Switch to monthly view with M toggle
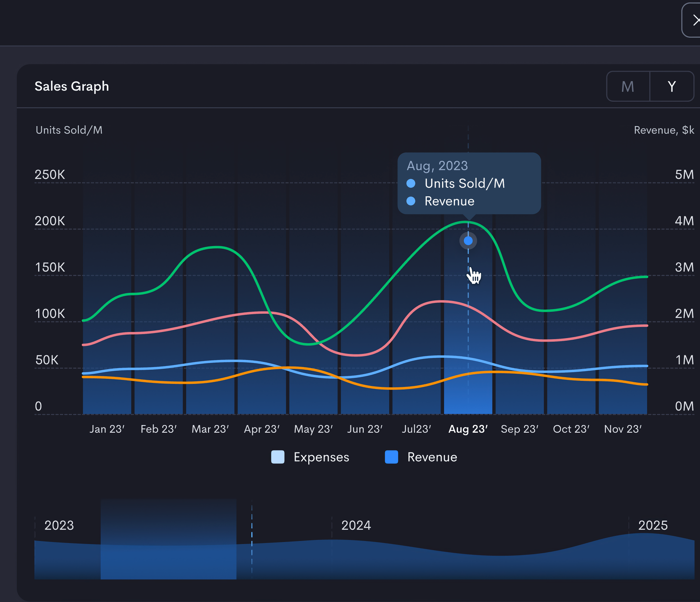The image size is (700, 602). pyautogui.click(x=628, y=86)
